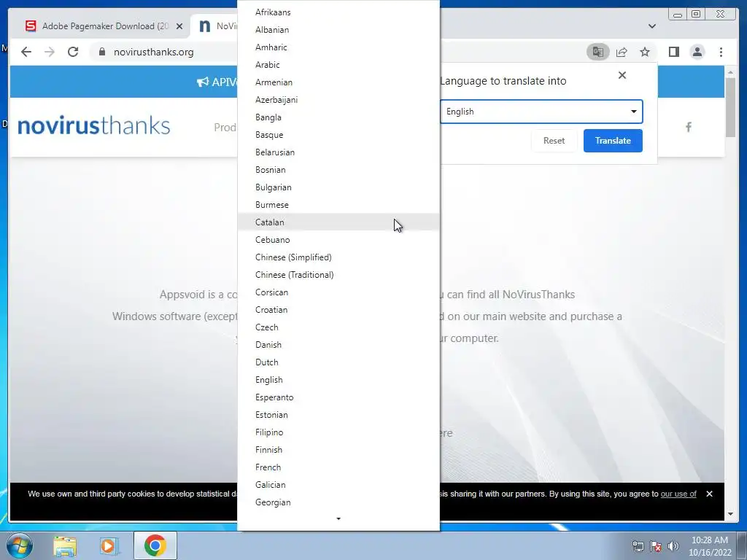The width and height of the screenshot is (747, 560).
Task: Click the page vertical scrollbar thumb
Action: (x=730, y=107)
